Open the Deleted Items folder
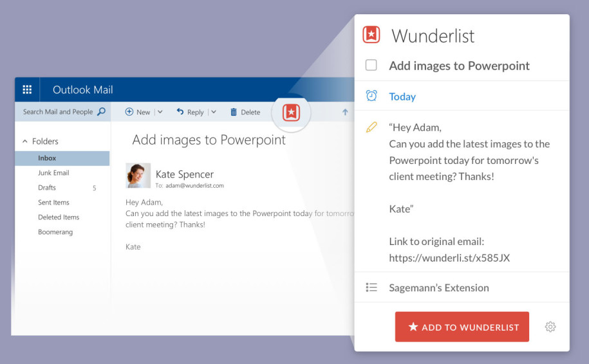Screen dimensions: 589x364 pos(59,217)
